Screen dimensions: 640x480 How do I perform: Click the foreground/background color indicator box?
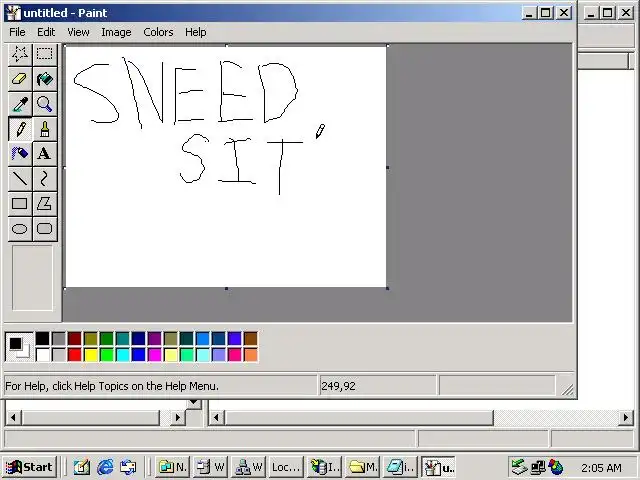[19, 347]
